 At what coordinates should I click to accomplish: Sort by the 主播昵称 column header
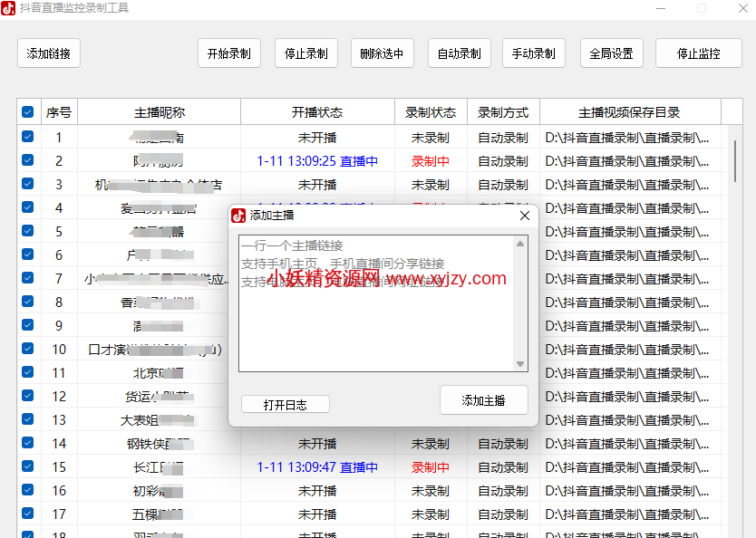[160, 112]
